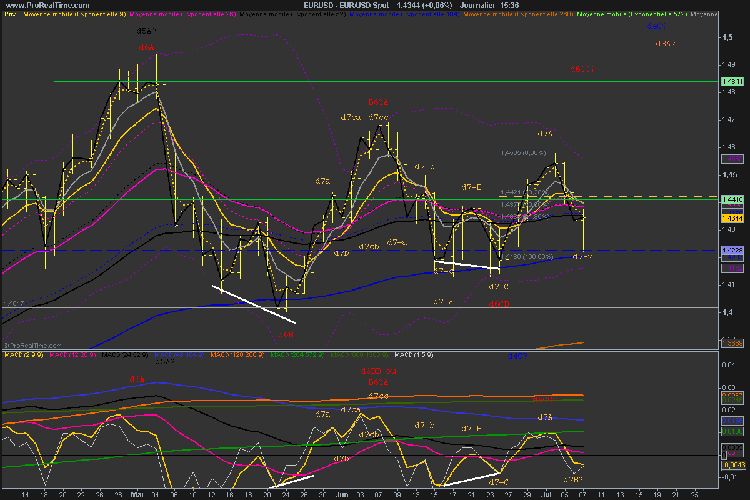Click white divergence line in MACD panel right
Screen dimensions: 750x500
point(472,478)
